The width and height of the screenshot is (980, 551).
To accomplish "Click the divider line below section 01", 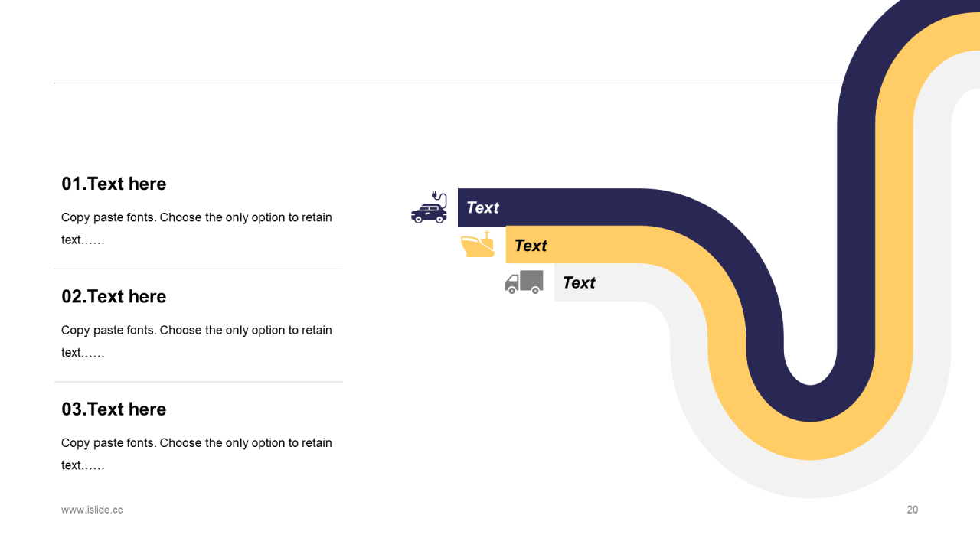I will point(198,269).
